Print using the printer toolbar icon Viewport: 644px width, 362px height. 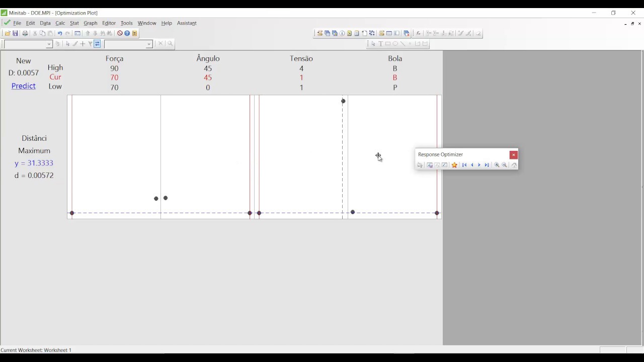pos(25,33)
